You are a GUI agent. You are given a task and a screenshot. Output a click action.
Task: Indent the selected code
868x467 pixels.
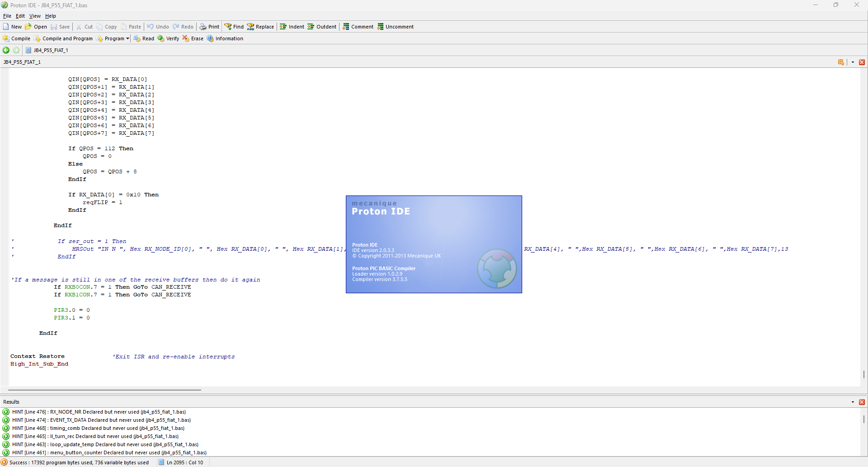pos(292,27)
